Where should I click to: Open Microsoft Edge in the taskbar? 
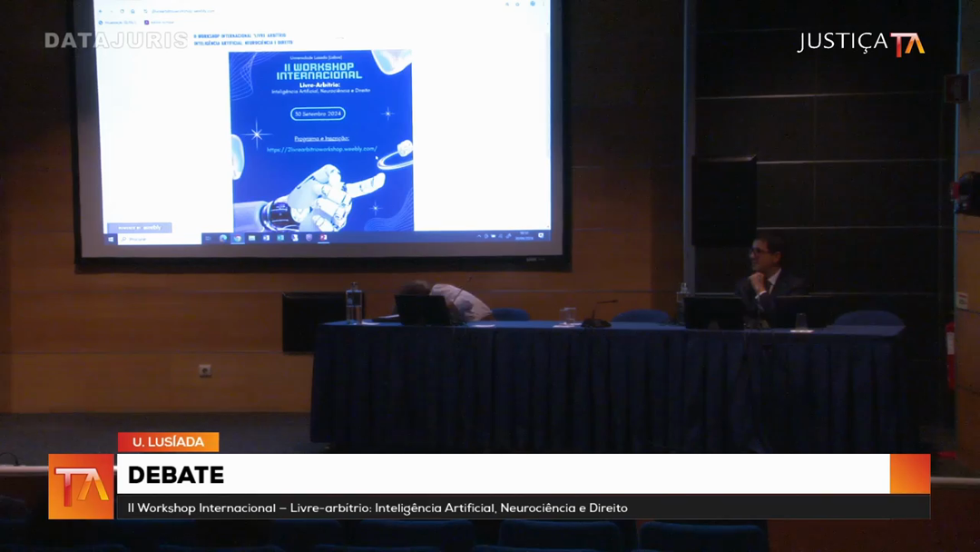click(223, 238)
